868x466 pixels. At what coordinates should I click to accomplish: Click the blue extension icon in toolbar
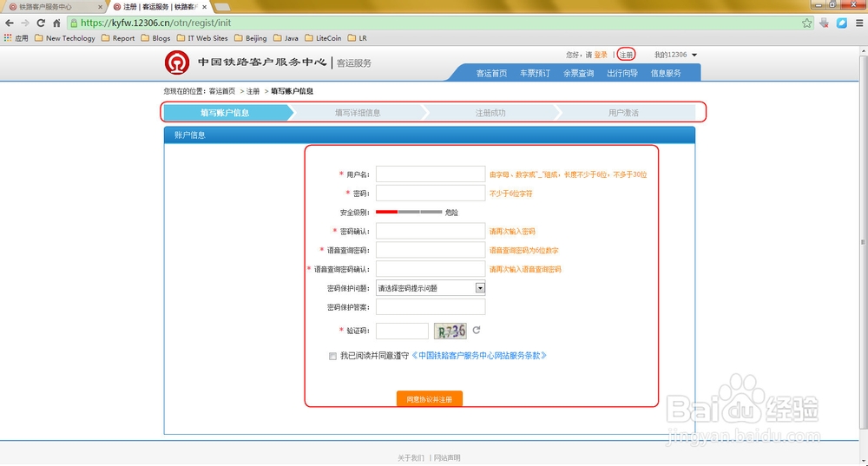pos(842,23)
